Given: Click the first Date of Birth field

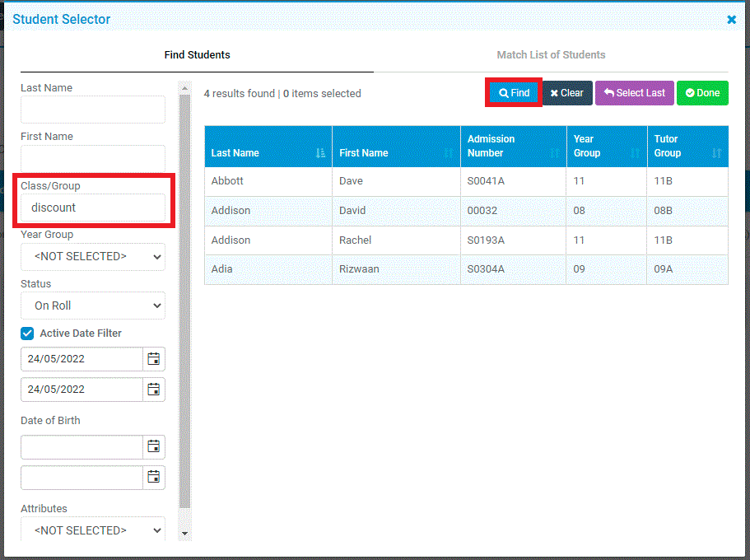Looking at the screenshot, I should click(x=82, y=446).
